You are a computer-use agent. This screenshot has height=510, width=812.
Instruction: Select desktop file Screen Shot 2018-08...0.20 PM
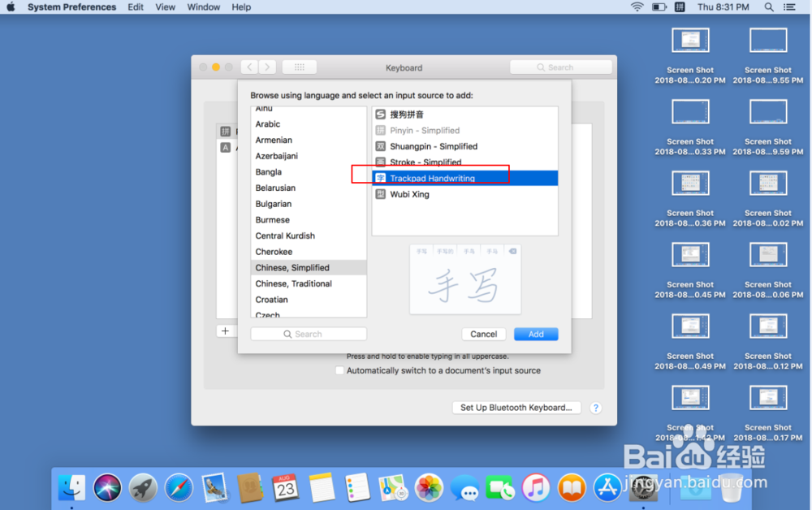coord(689,56)
